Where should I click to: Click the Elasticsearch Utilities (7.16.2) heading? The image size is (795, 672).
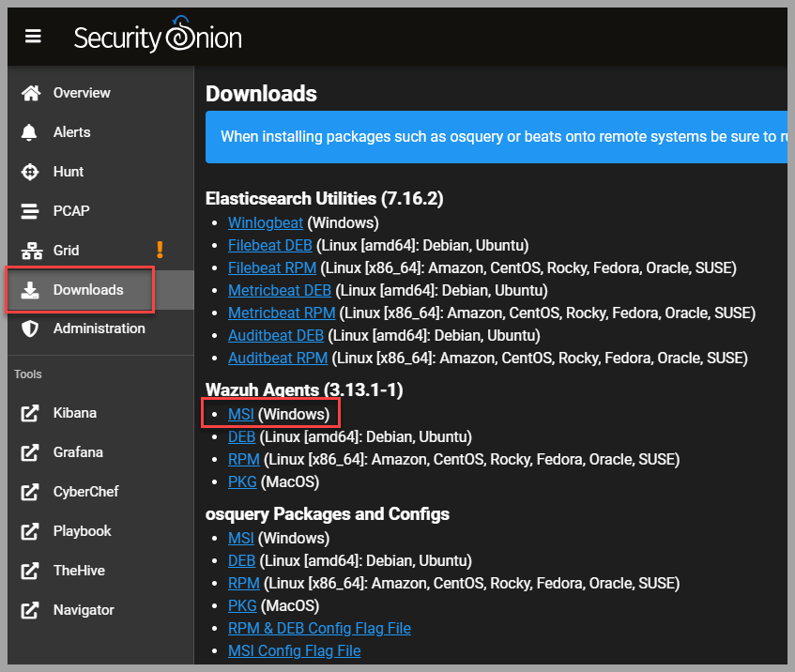[x=325, y=198]
